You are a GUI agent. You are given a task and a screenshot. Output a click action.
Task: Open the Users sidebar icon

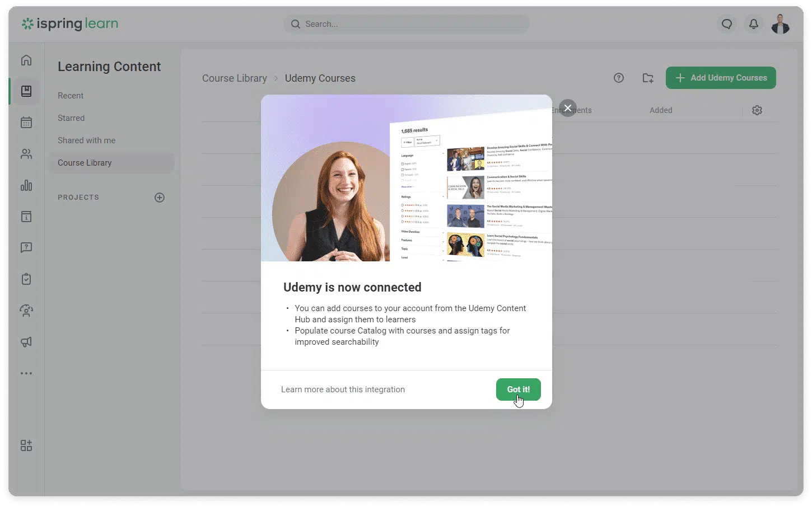[x=26, y=154]
